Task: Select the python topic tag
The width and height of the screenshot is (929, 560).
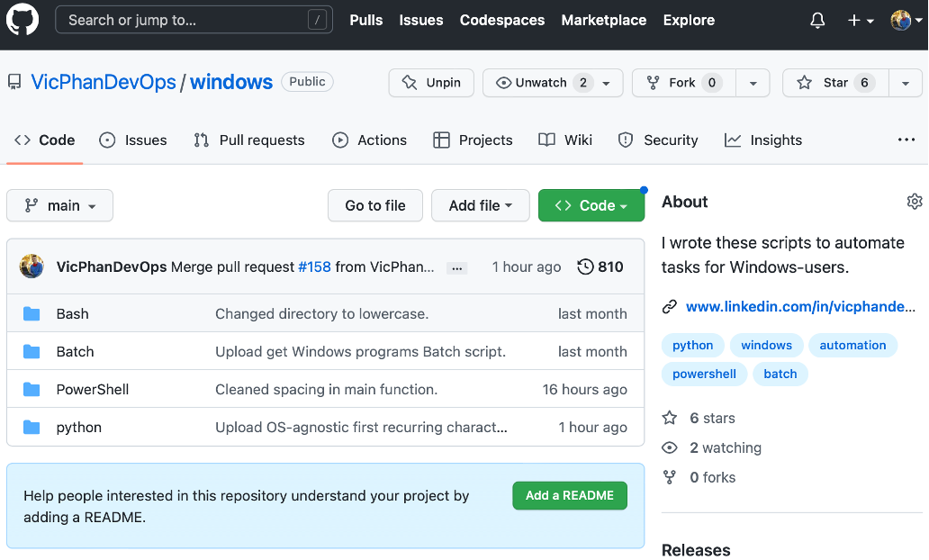Action: coord(692,346)
